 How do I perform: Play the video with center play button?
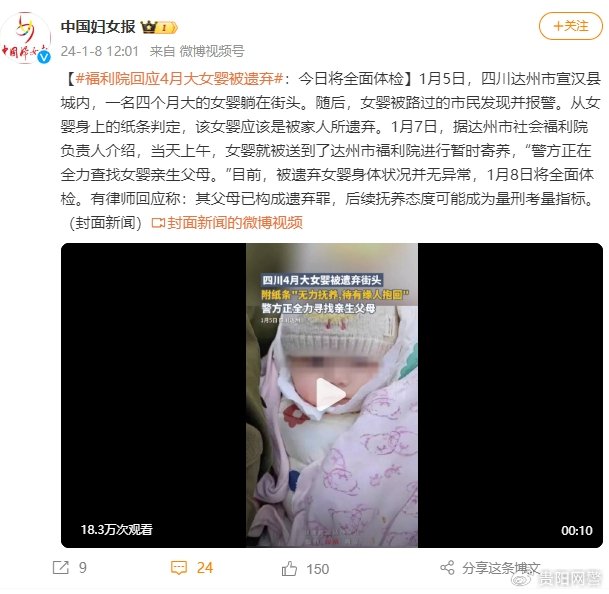[x=330, y=395]
